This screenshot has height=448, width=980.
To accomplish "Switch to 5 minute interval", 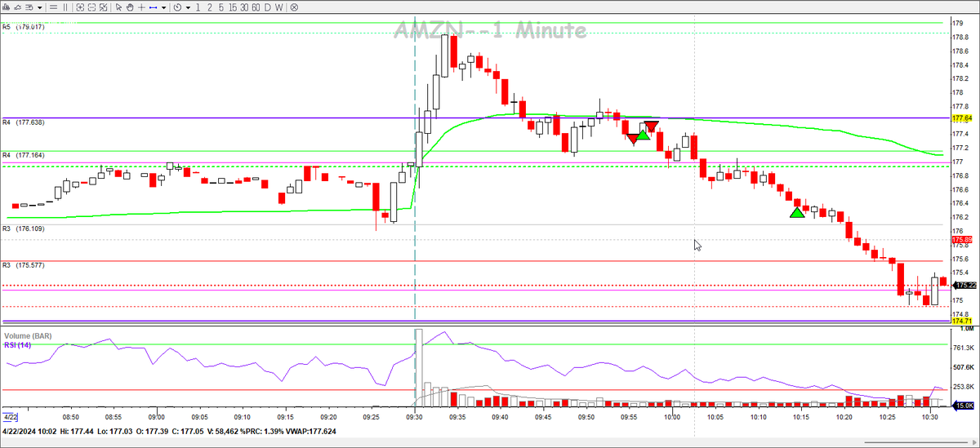I will click(x=220, y=7).
